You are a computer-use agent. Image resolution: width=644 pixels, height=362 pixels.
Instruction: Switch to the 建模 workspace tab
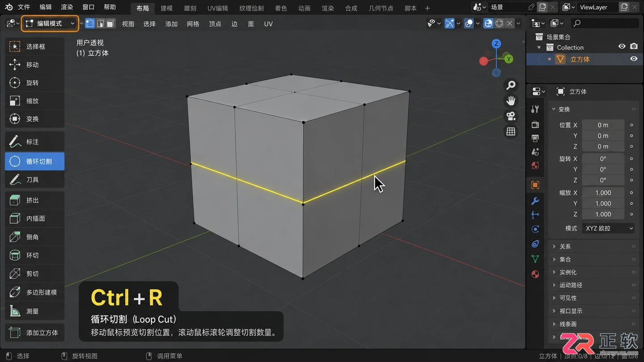pyautogui.click(x=167, y=8)
